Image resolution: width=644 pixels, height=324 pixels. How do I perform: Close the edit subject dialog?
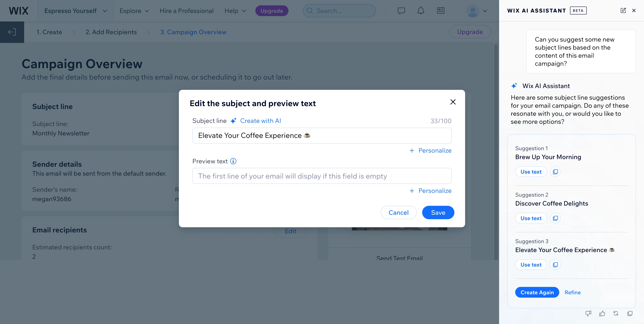coord(453,102)
